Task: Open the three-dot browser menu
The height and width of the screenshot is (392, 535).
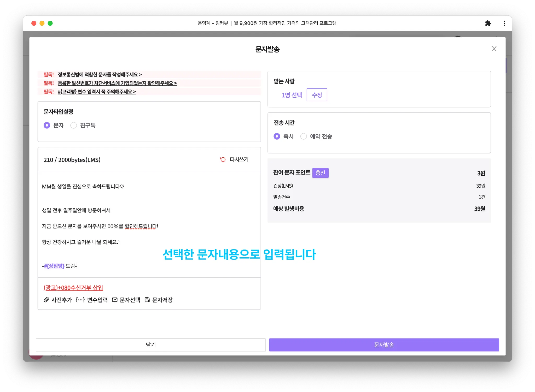Action: point(504,23)
